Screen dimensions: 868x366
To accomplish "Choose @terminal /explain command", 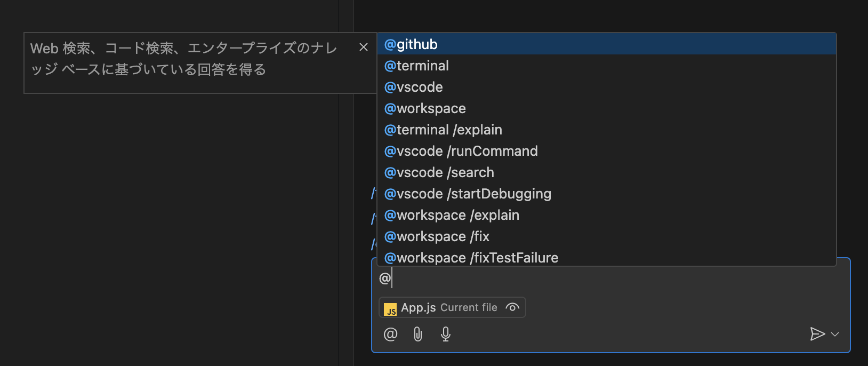I will pyautogui.click(x=607, y=130).
